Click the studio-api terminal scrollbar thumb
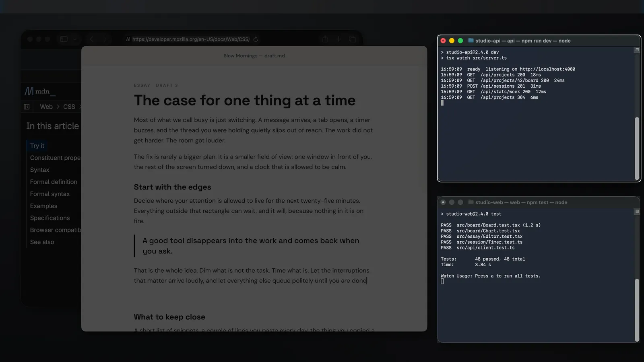 tap(637, 148)
